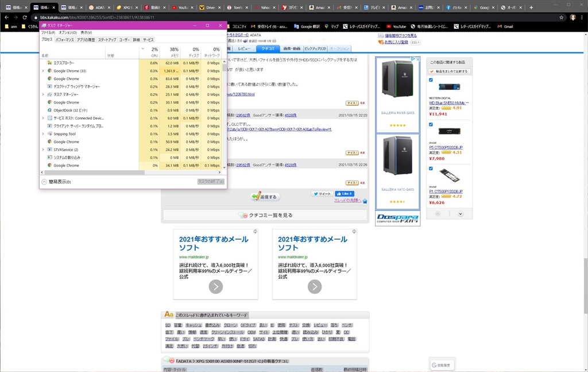Open the Chrome profile avatar
588x372 pixels.
[572, 17]
